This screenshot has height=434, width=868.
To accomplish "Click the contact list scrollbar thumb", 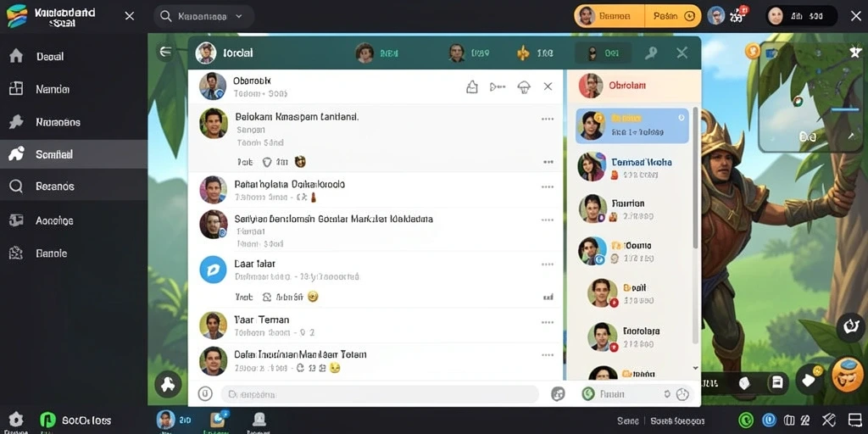I will pos(695,177).
